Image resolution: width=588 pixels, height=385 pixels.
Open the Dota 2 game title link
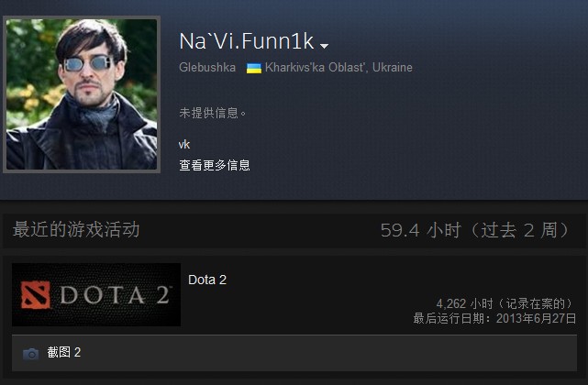207,280
